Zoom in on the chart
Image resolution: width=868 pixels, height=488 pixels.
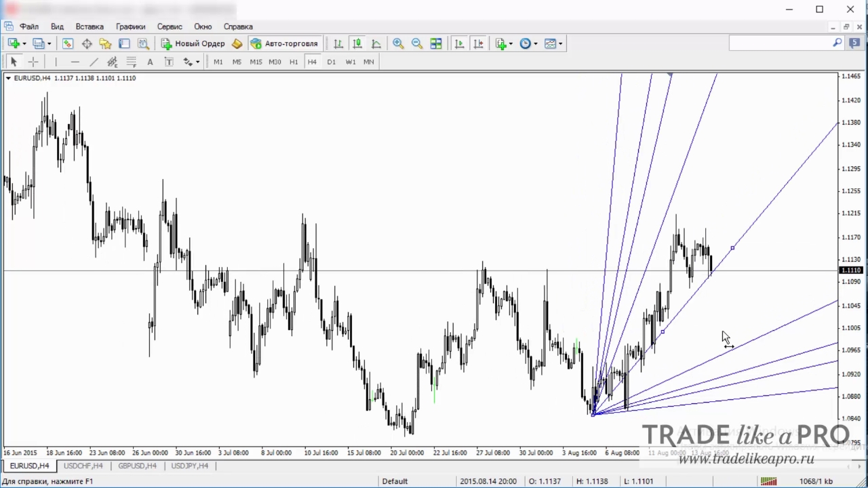(x=398, y=43)
